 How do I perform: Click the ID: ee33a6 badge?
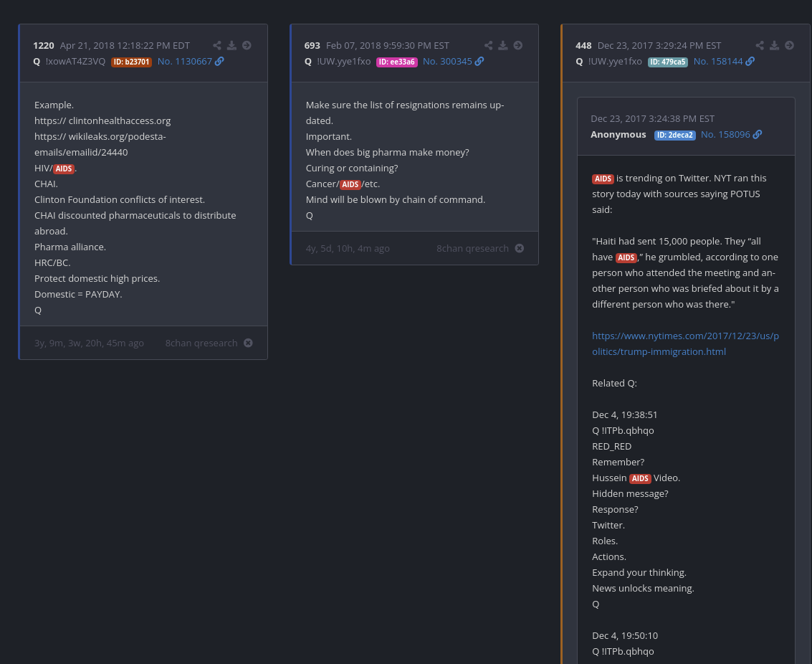396,62
